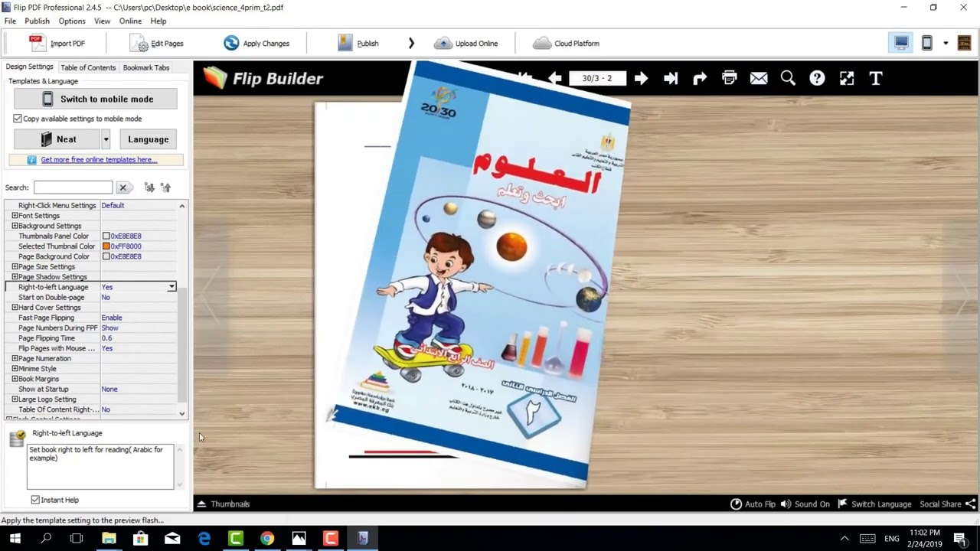Clear the settings search with the X icon
980x551 pixels.
tap(122, 187)
